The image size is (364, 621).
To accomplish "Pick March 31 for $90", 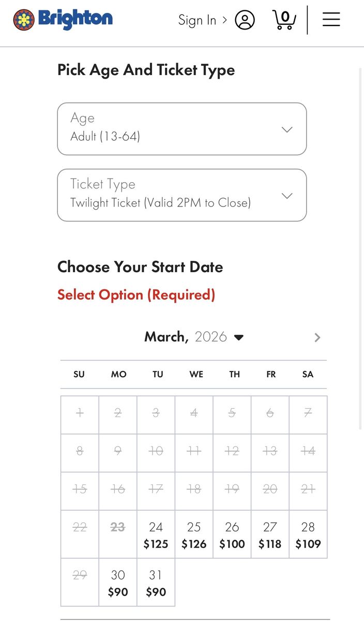I will click(x=156, y=582).
